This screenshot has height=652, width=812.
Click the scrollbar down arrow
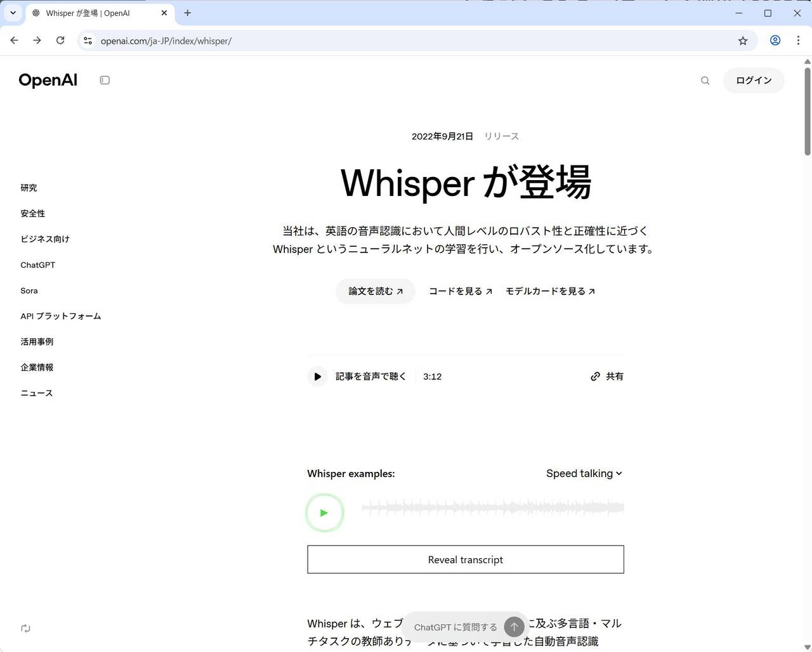click(808, 648)
